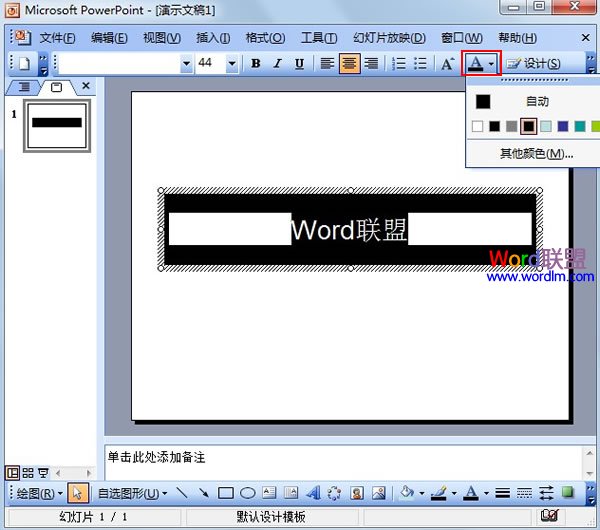Insert Picture from file icon
The height and width of the screenshot is (530, 600).
[379, 493]
